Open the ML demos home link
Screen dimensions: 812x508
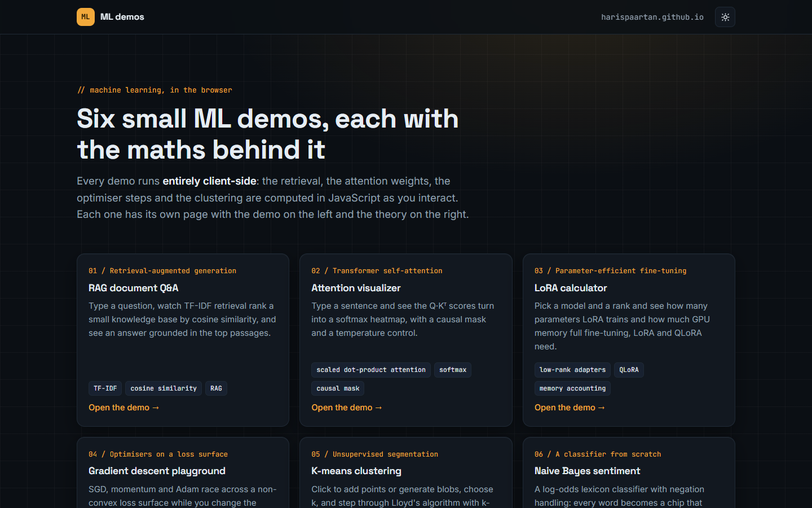(111, 17)
